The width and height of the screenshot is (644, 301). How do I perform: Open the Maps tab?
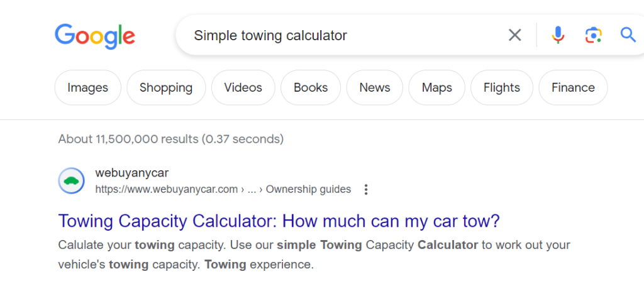click(x=436, y=87)
